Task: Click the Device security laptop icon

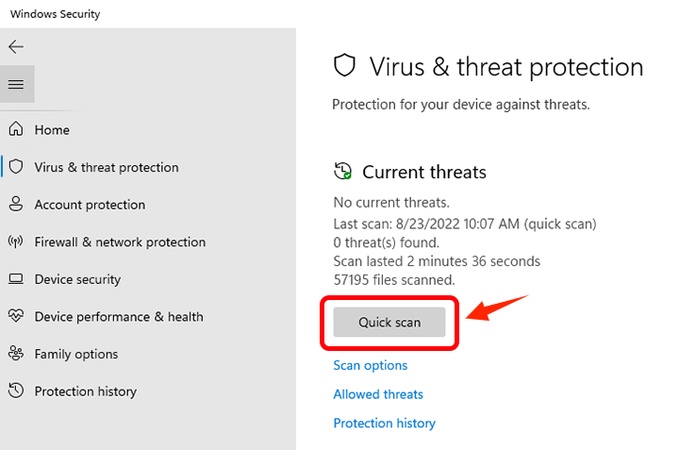Action: [x=16, y=279]
